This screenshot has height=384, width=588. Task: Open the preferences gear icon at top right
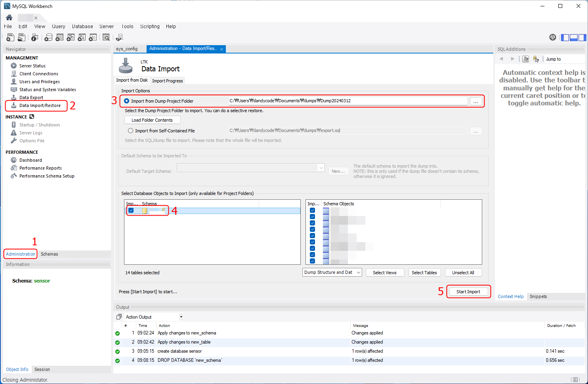(x=553, y=37)
